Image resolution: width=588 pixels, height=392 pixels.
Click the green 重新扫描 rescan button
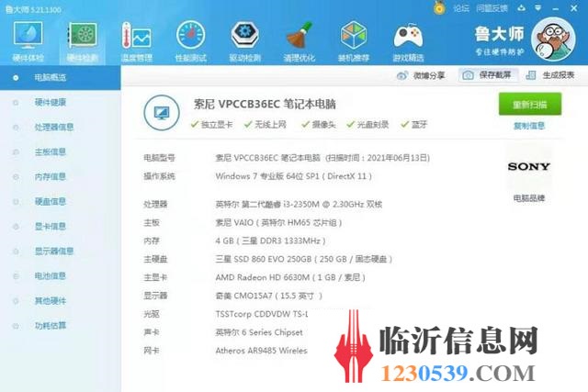(530, 104)
